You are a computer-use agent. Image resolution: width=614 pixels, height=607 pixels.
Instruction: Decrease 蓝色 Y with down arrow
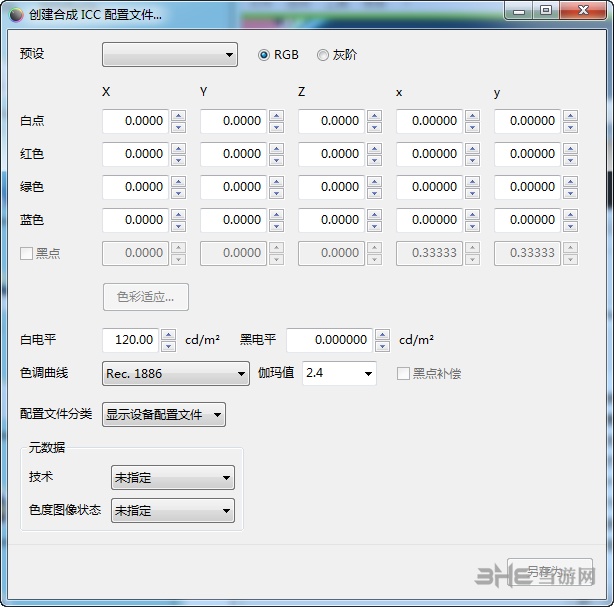[276, 226]
